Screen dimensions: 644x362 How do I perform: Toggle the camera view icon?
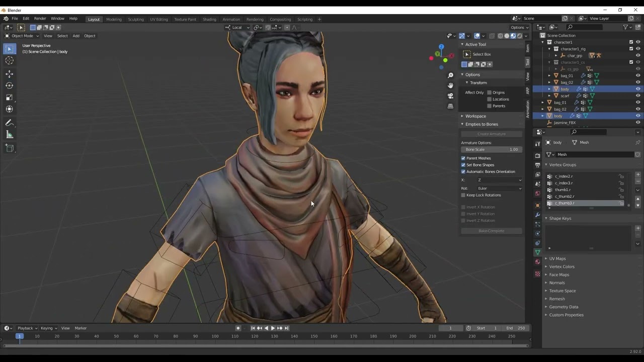450,96
